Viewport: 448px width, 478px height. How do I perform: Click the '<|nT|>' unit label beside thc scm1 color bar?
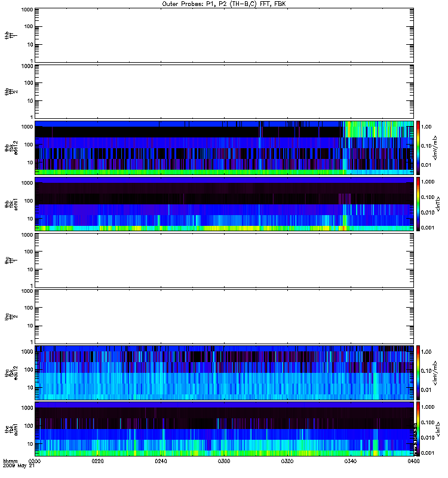click(x=438, y=429)
